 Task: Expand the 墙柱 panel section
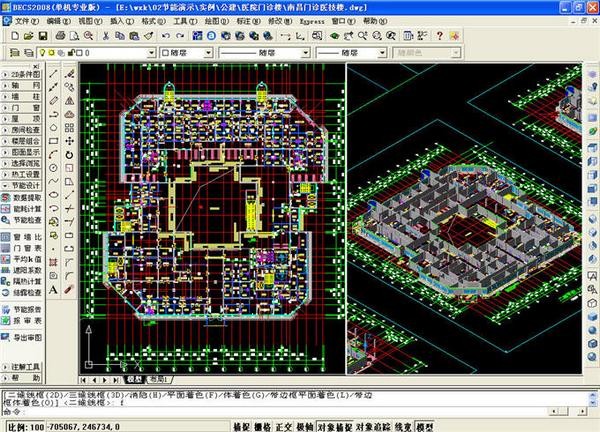[22, 96]
